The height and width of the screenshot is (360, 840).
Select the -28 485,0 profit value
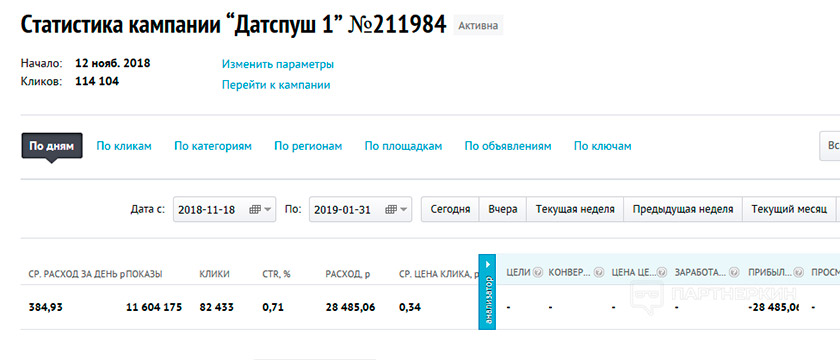(774, 308)
